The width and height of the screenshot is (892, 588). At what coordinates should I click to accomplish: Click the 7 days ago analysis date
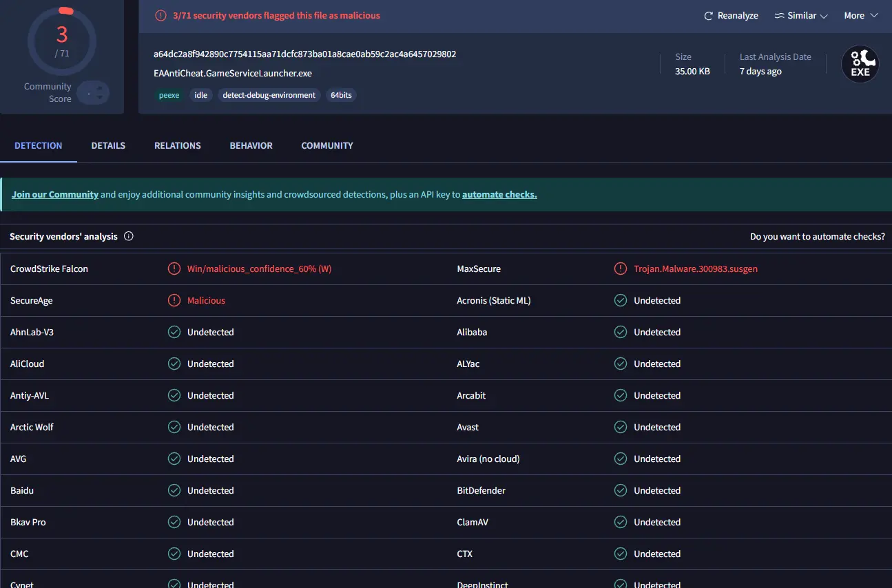coord(760,71)
